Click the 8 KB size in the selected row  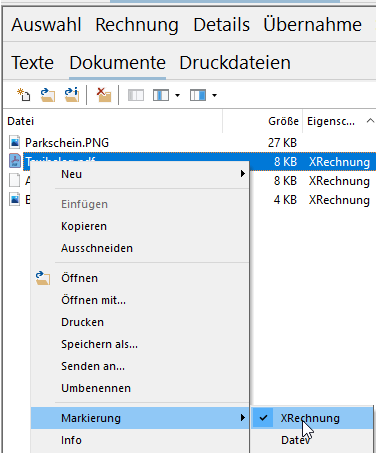click(285, 162)
